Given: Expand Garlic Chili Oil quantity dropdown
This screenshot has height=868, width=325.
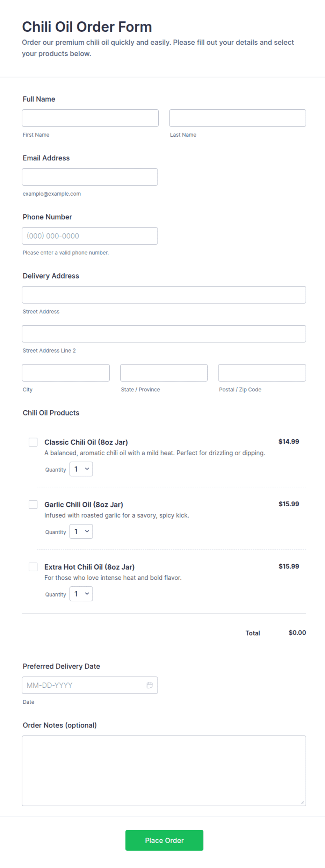Looking at the screenshot, I should pos(81,531).
